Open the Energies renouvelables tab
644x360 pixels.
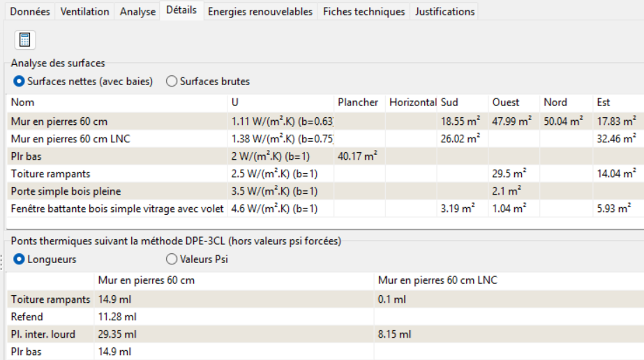tap(260, 11)
